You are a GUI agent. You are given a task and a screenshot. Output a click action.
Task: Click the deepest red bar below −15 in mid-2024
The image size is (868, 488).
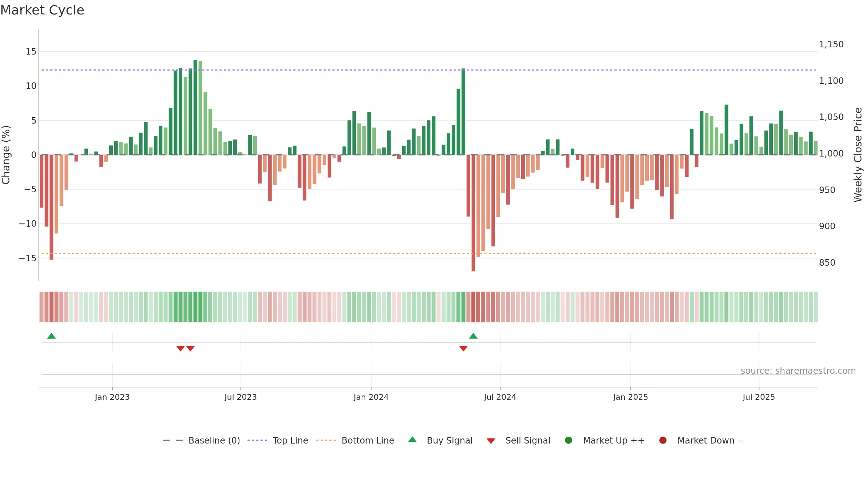tap(473, 213)
